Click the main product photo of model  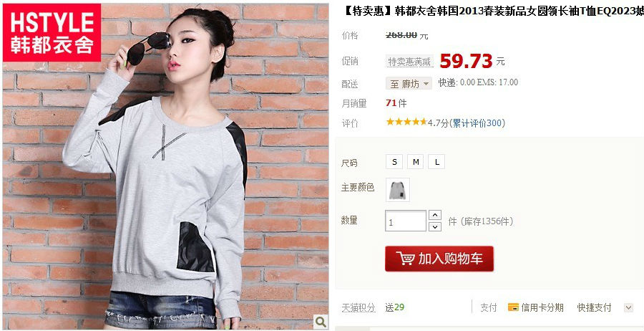tap(165, 166)
